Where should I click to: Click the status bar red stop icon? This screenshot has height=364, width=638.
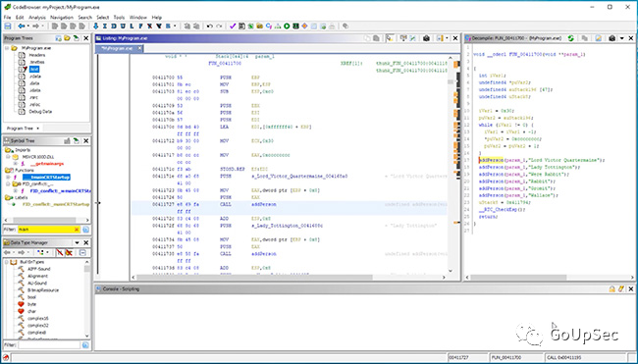click(6, 358)
